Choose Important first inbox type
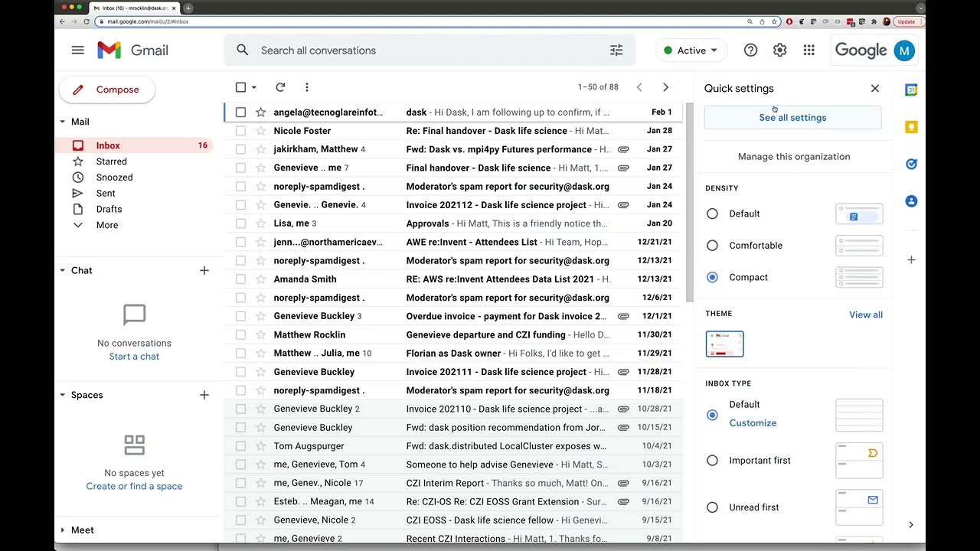This screenshot has height=551, width=980. pos(712,461)
